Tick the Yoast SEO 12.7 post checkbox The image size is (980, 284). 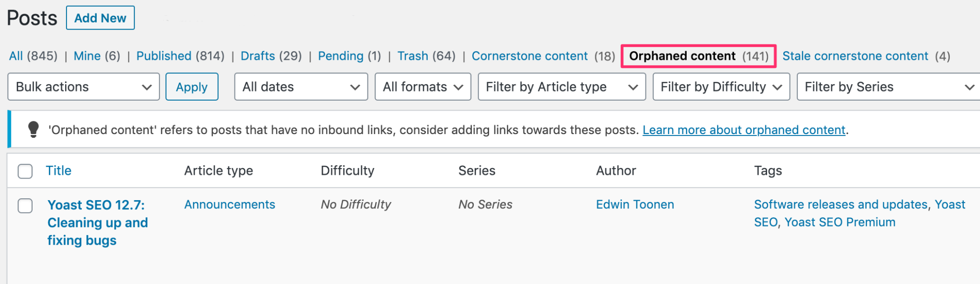(25, 206)
